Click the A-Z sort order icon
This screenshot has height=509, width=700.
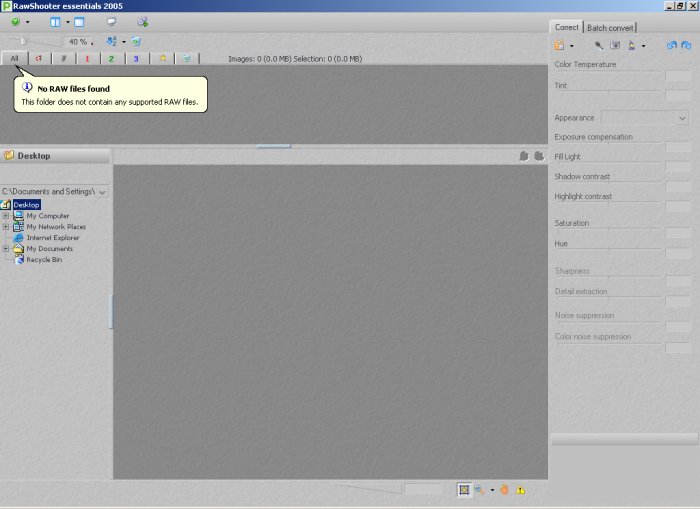(x=111, y=42)
